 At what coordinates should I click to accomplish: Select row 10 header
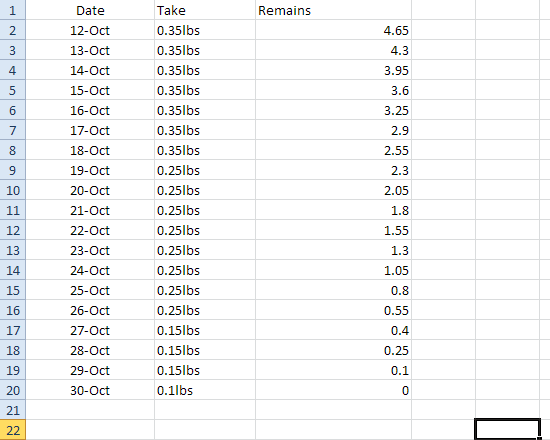click(x=13, y=190)
